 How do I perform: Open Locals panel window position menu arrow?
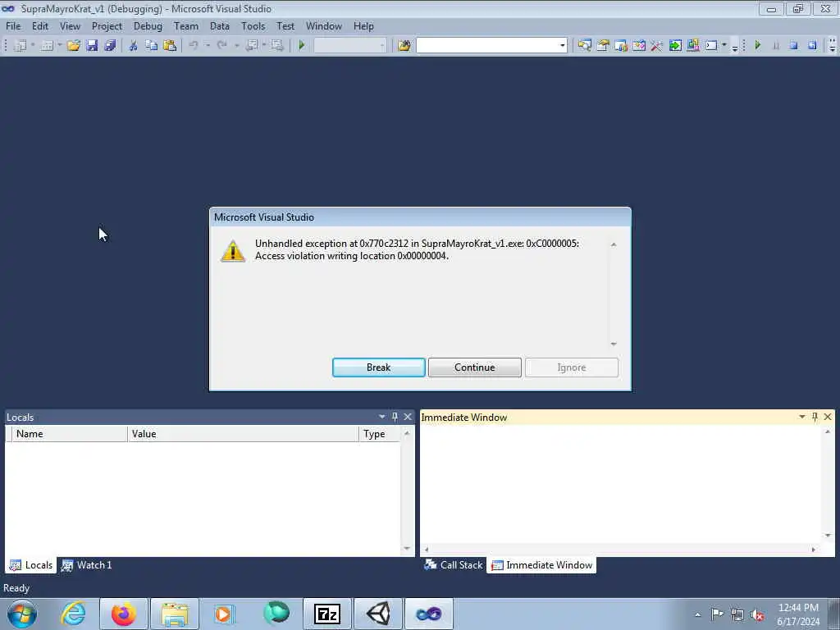point(382,417)
